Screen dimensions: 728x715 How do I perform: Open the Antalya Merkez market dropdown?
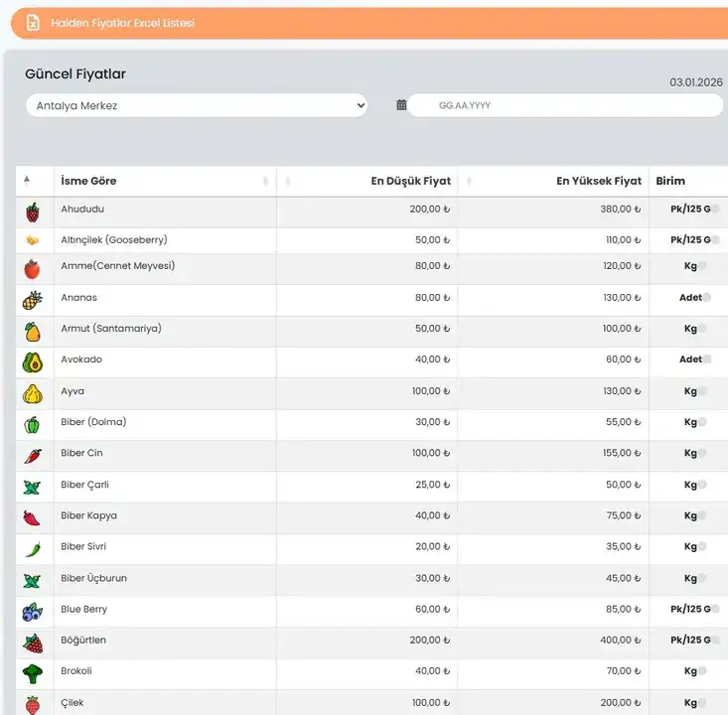197,105
